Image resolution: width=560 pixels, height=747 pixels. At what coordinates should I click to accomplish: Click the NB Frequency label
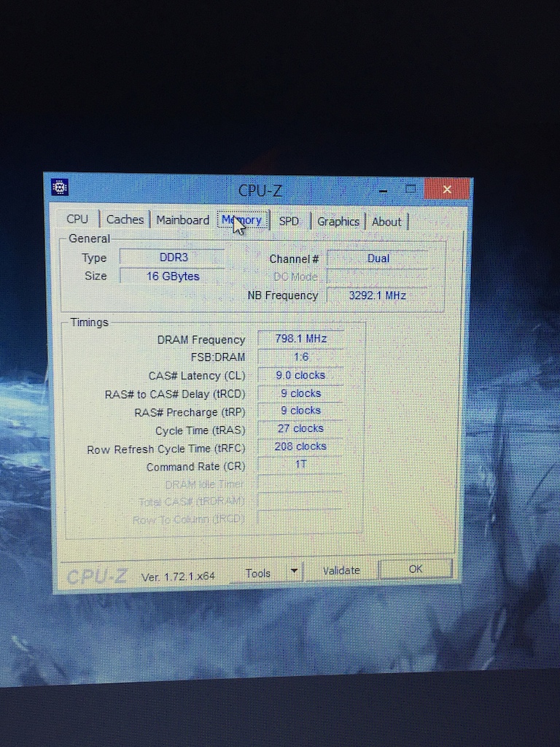[282, 295]
